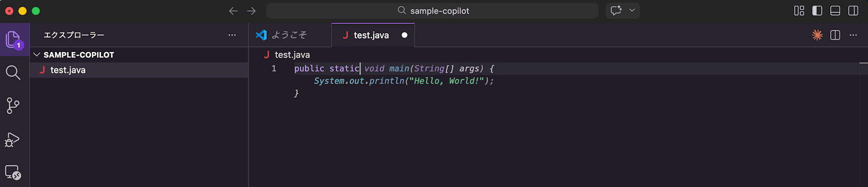
Task: Toggle the bottom panel visibility
Action: click(835, 11)
